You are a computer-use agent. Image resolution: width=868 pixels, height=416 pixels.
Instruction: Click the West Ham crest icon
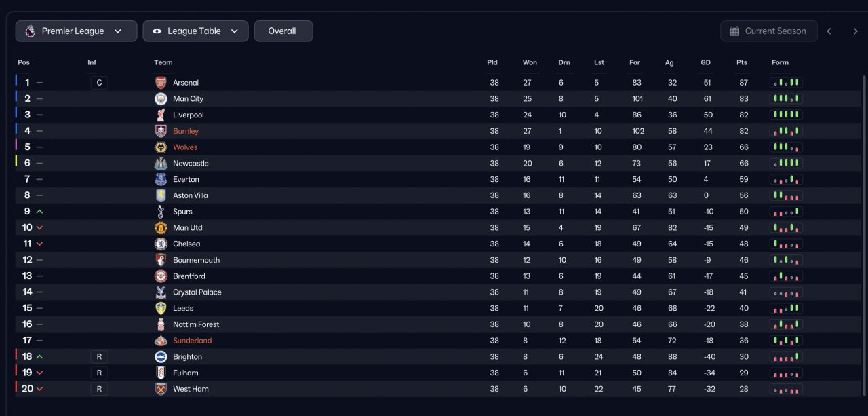click(x=161, y=389)
